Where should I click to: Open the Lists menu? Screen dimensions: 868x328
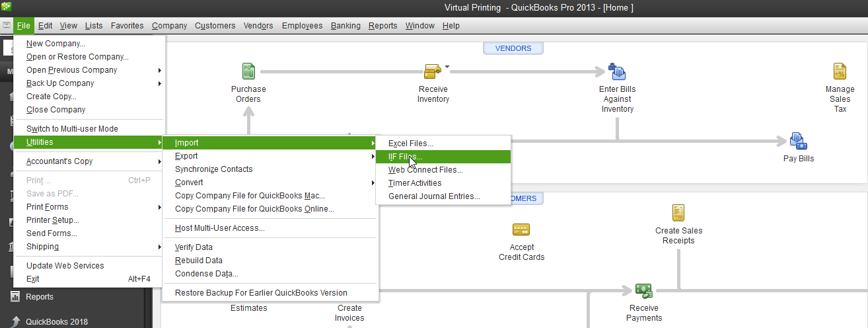point(94,26)
